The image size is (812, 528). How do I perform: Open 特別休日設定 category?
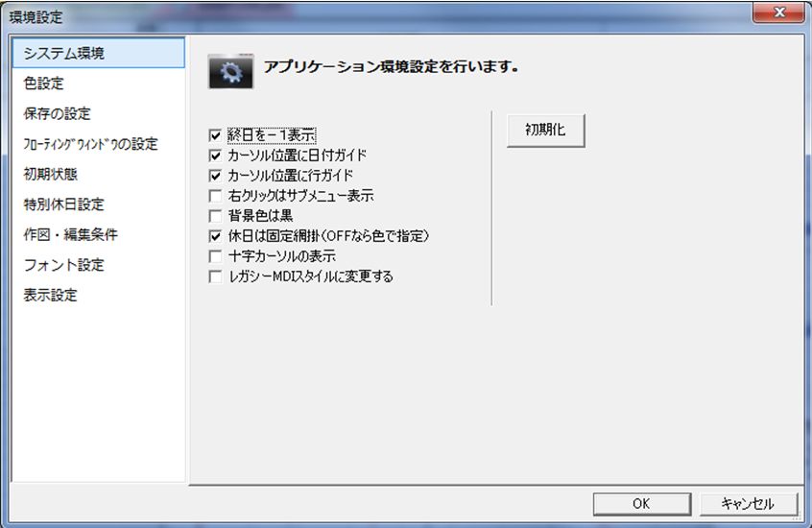point(99,204)
